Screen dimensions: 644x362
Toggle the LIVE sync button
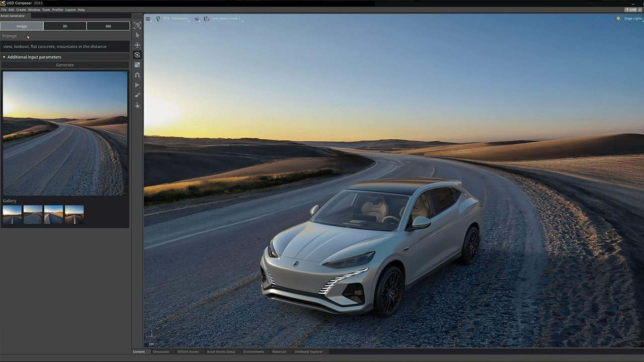coord(630,10)
